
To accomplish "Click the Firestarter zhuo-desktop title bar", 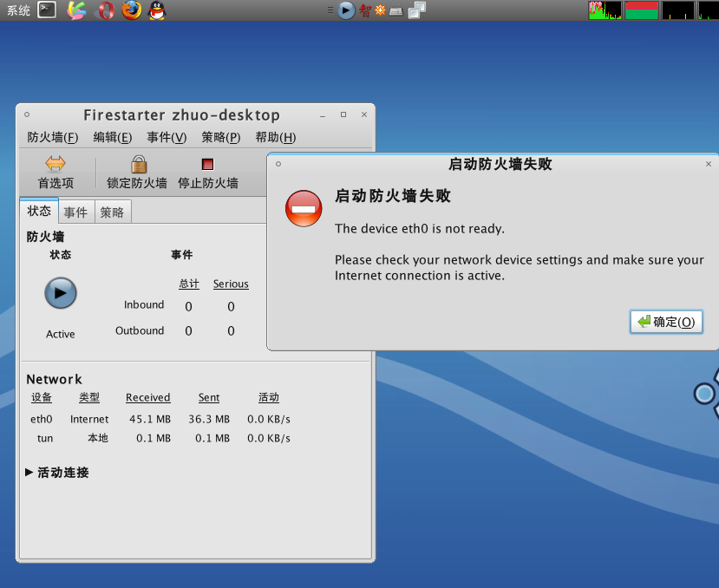I will click(181, 115).
